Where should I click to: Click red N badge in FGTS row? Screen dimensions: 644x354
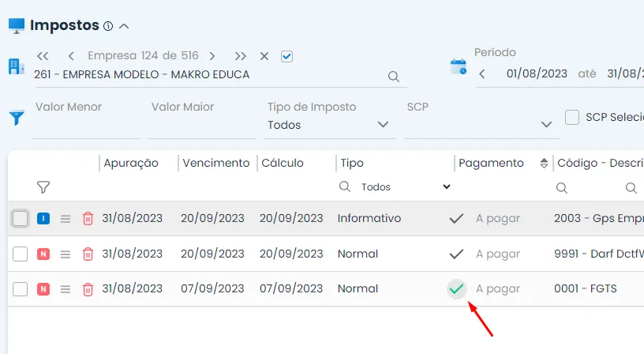(x=43, y=289)
